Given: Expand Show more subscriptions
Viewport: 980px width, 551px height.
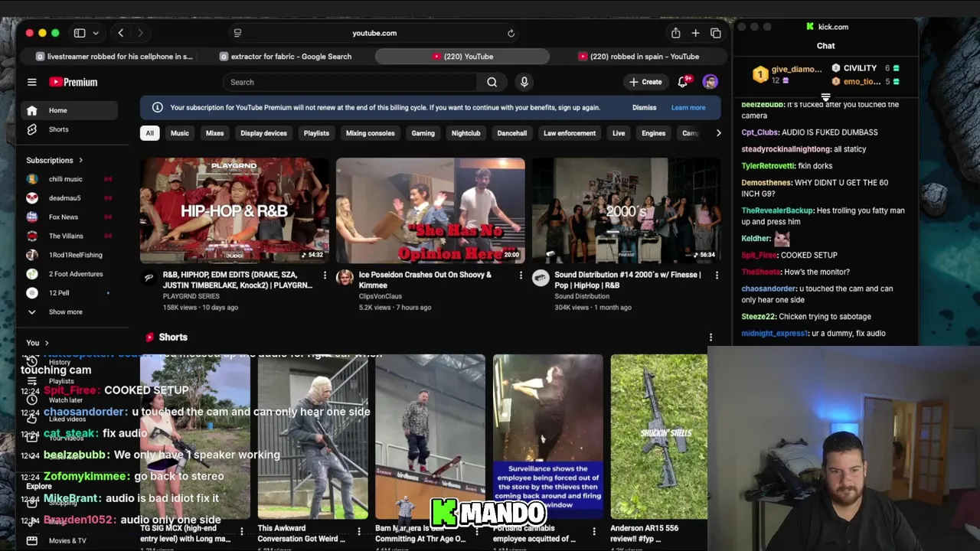Looking at the screenshot, I should point(70,312).
